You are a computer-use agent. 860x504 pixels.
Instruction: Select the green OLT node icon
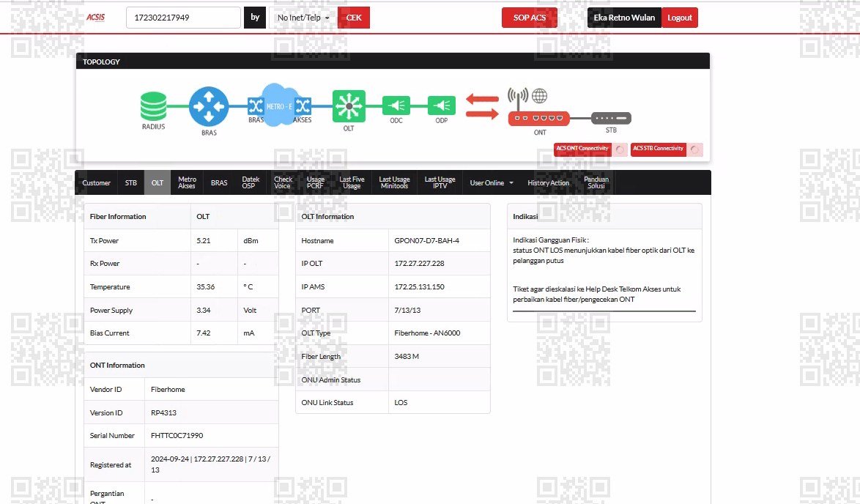pyautogui.click(x=349, y=105)
